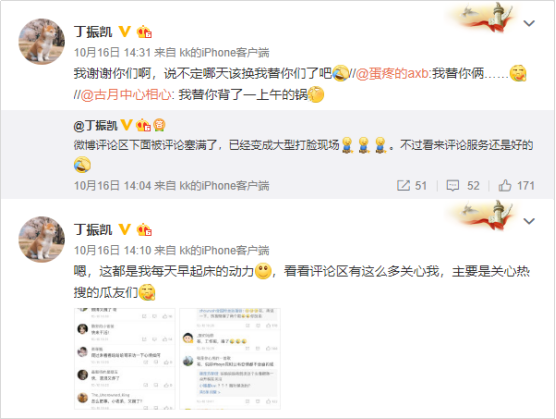This screenshot has height=419, width=556.
Task: Click the crown badge in second post header
Action: pos(144,230)
